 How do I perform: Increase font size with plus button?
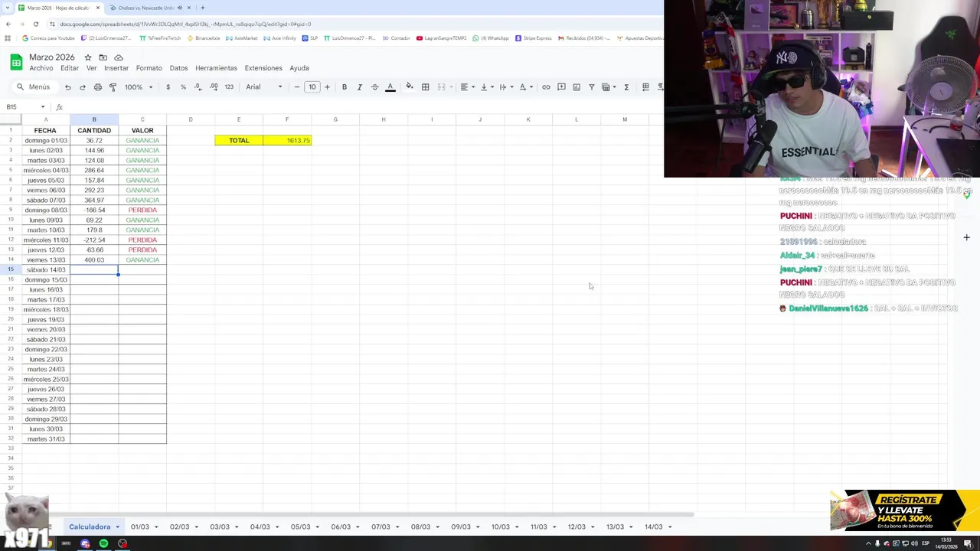[x=327, y=87]
